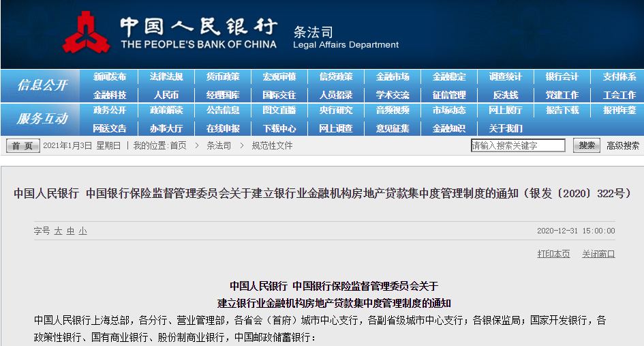The height and width of the screenshot is (346, 644).
Task: Select 报告下载 menu item
Action: [562, 111]
